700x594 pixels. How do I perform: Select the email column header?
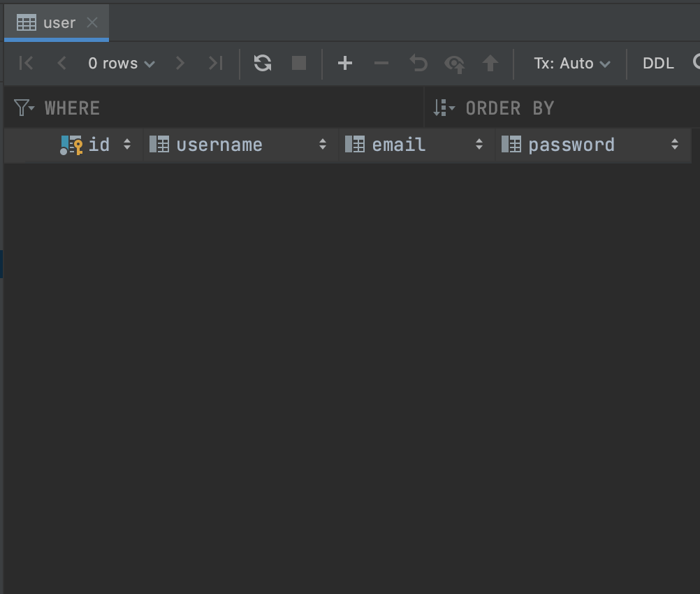(417, 145)
